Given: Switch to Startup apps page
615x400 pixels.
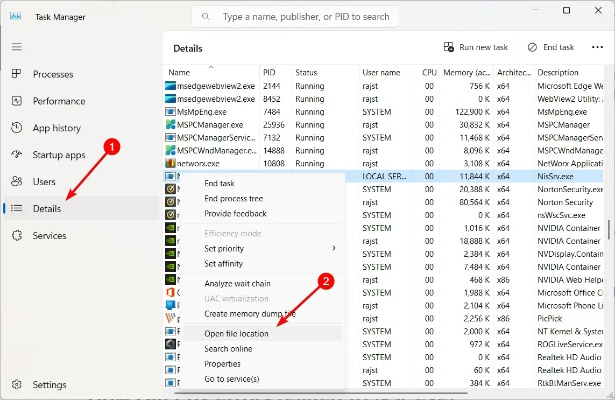Looking at the screenshot, I should 59,155.
